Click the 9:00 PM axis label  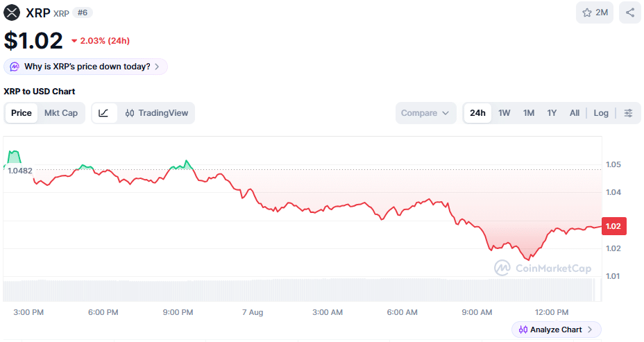pos(178,312)
